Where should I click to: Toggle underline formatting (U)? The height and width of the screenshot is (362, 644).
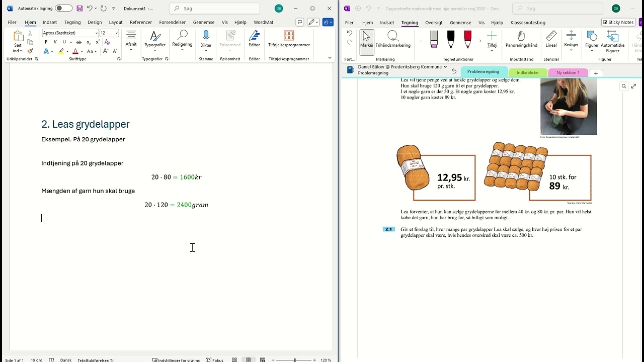point(64,42)
